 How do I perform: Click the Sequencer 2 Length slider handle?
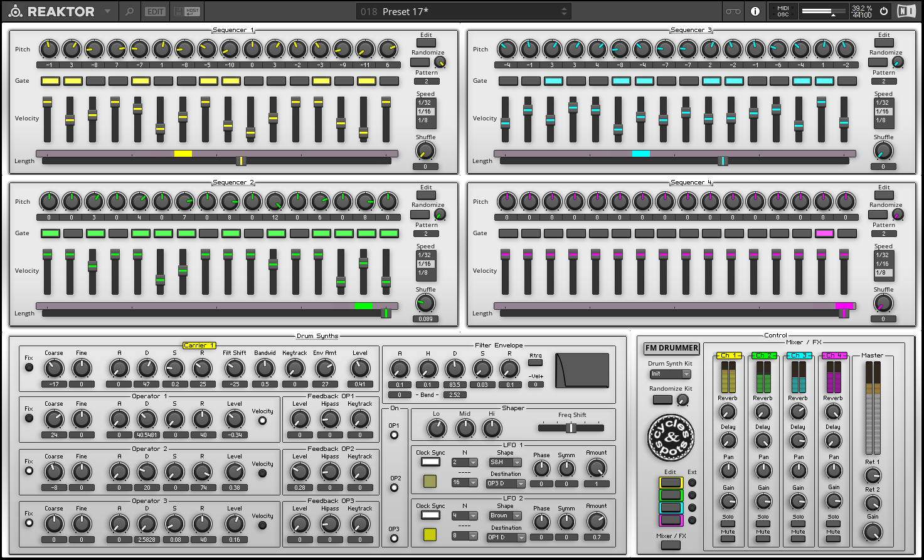click(x=386, y=313)
